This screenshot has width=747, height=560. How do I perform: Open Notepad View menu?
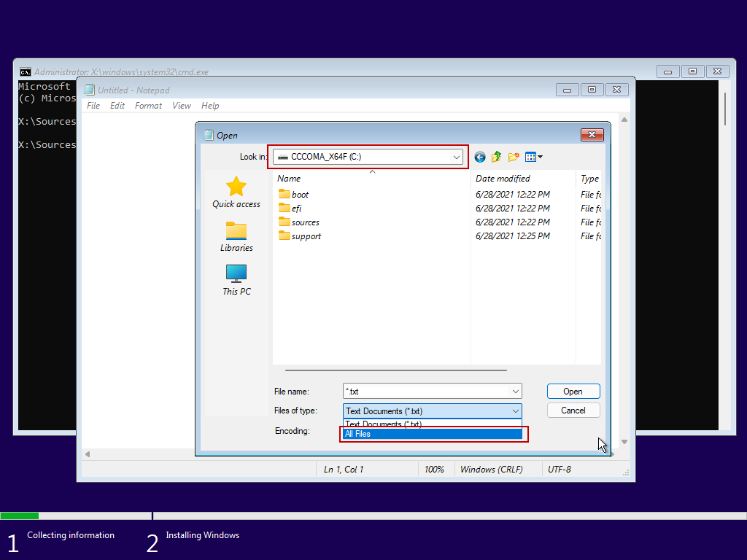tap(182, 106)
